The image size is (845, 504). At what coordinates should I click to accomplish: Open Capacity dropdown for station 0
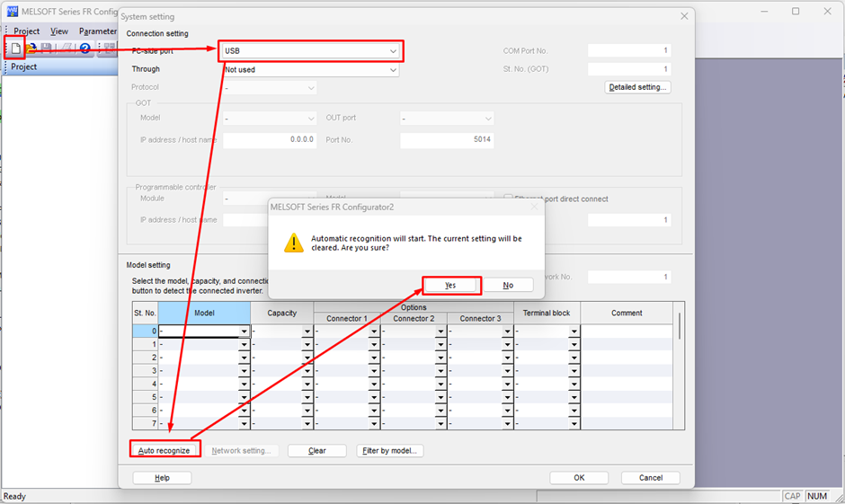click(307, 332)
